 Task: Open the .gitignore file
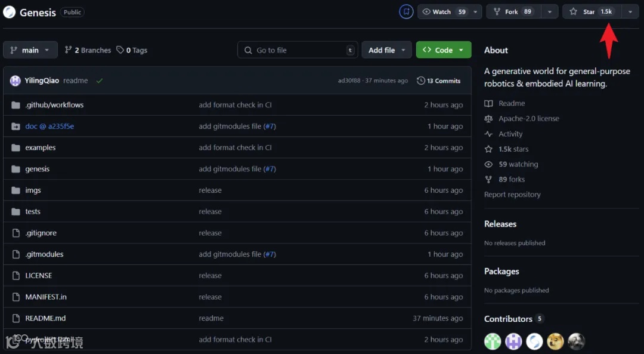click(41, 233)
